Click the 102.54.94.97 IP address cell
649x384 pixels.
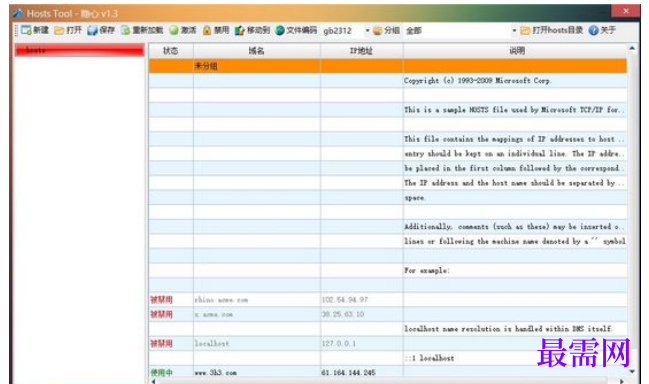click(x=361, y=300)
